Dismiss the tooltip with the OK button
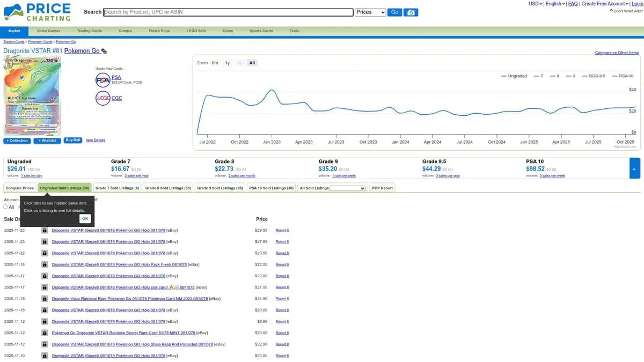 85,219
